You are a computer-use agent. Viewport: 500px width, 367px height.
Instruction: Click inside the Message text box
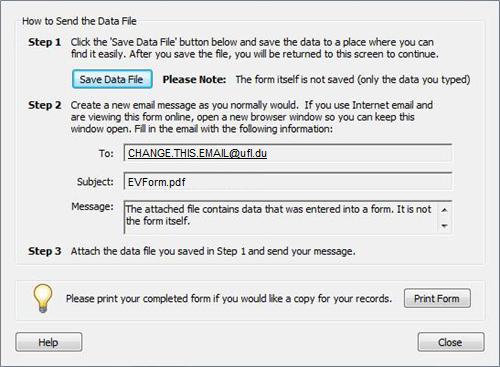point(280,217)
